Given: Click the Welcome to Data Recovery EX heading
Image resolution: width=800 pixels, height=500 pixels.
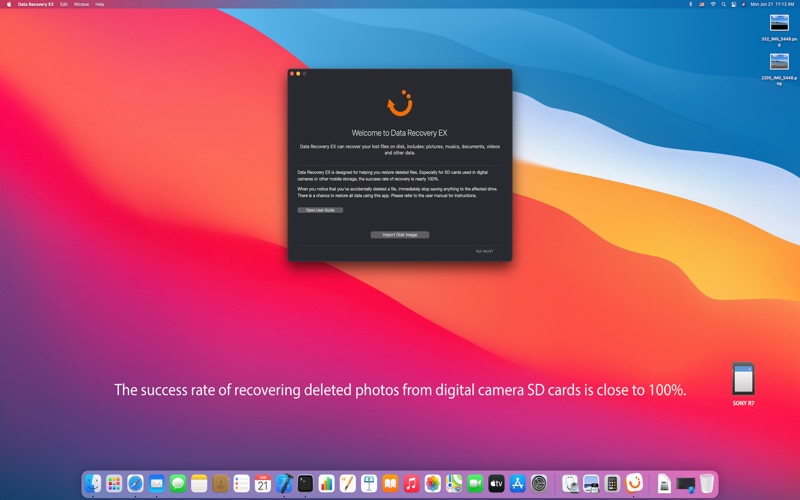Looking at the screenshot, I should tap(399, 133).
